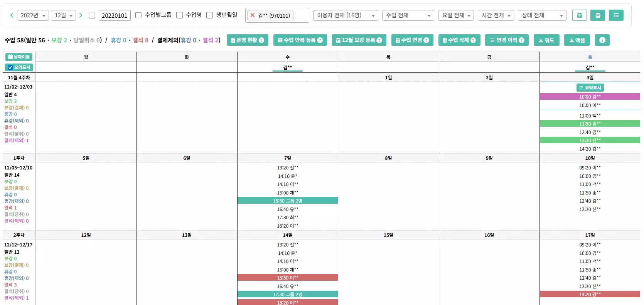Open help icon on 변경 이력
This screenshot has width=644, height=305.
click(522, 40)
